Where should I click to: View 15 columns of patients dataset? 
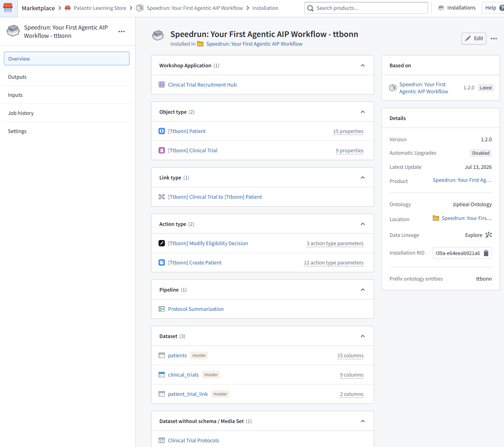tap(350, 355)
